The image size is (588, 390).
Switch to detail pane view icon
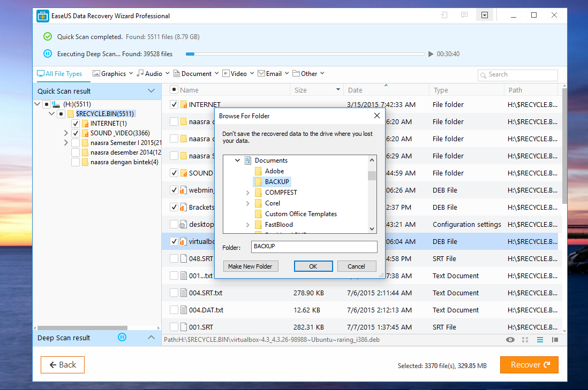click(555, 340)
